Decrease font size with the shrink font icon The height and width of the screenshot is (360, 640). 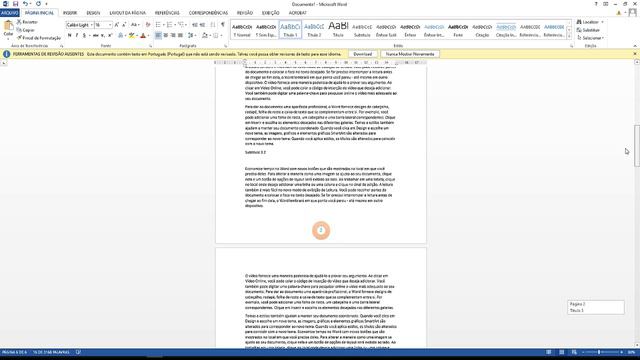[x=124, y=25]
